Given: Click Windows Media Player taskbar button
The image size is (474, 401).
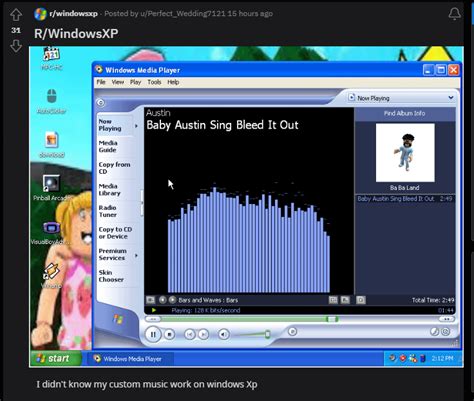Looking at the screenshot, I should 131,359.
